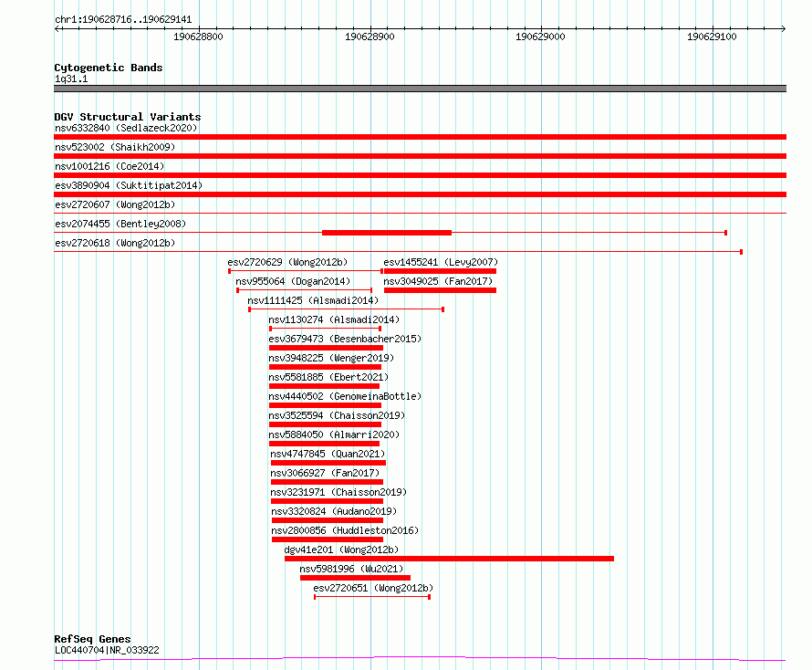Click the 190628800 ruler position label
Image resolution: width=812 pixels, height=670 pixels.
[198, 37]
